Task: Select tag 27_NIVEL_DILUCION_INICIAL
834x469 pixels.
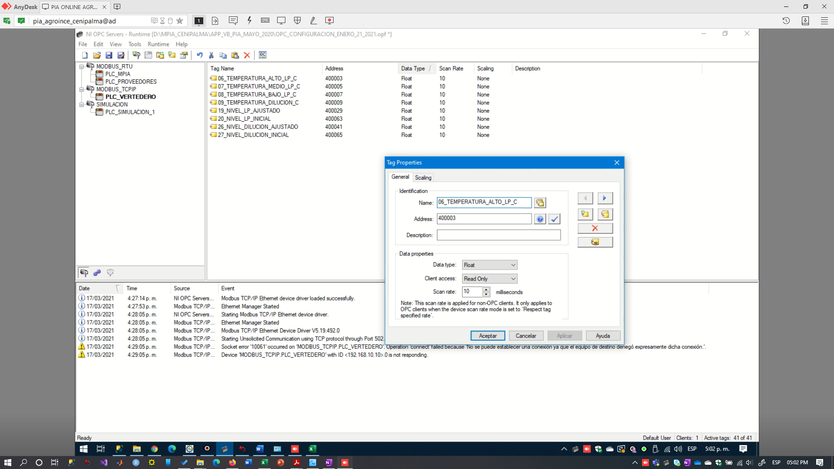Action: coord(253,135)
